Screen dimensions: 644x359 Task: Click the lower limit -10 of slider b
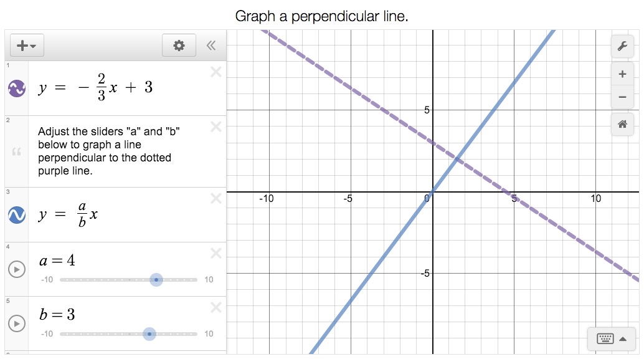(x=47, y=334)
